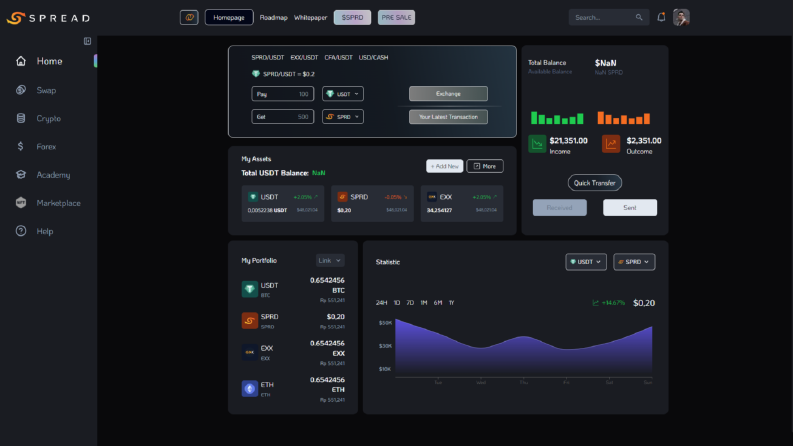Select 7D chart range
Screen dimensions: 793x446
pos(410,303)
